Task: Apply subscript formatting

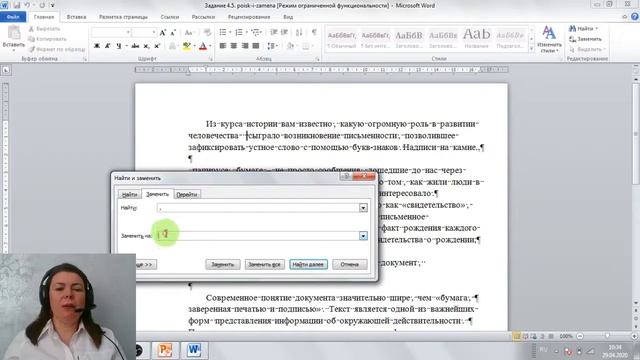Action: point(147,46)
